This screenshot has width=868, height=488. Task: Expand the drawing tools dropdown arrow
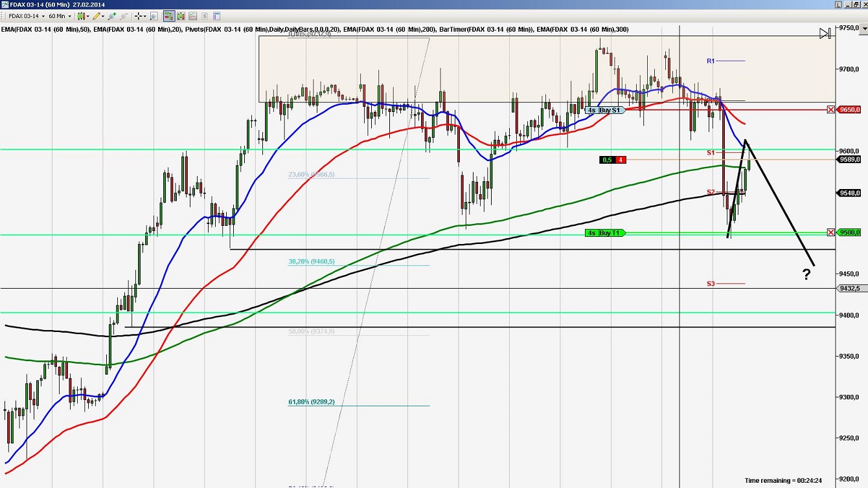tap(104, 16)
